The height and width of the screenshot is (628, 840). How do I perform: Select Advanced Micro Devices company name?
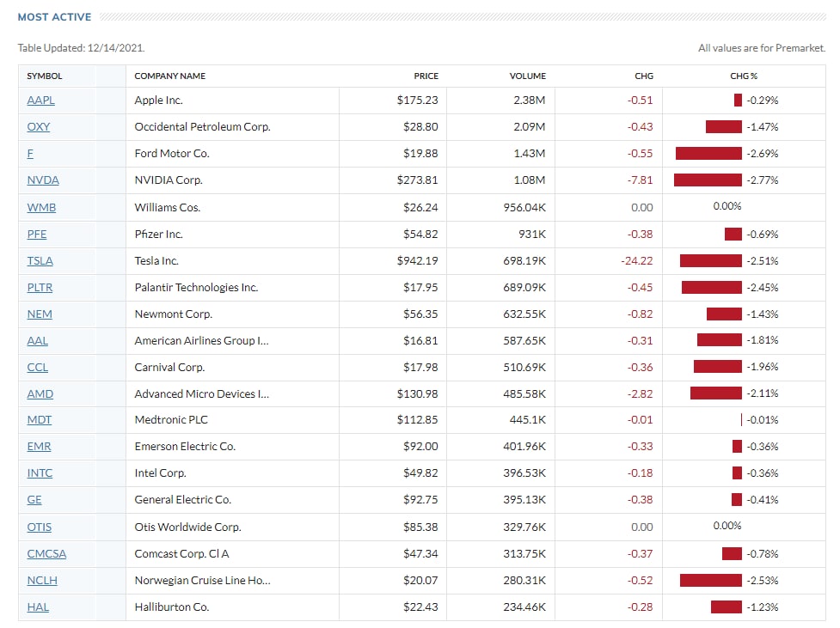coord(202,394)
